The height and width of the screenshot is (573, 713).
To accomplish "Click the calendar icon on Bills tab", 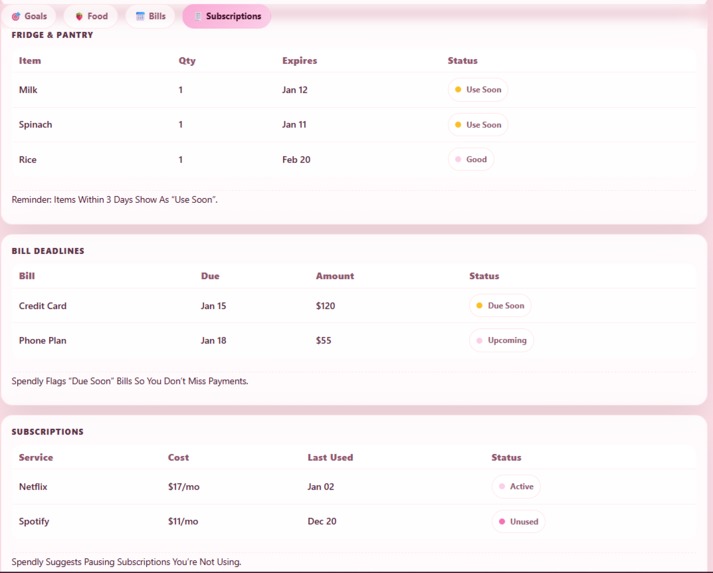I will tap(140, 16).
